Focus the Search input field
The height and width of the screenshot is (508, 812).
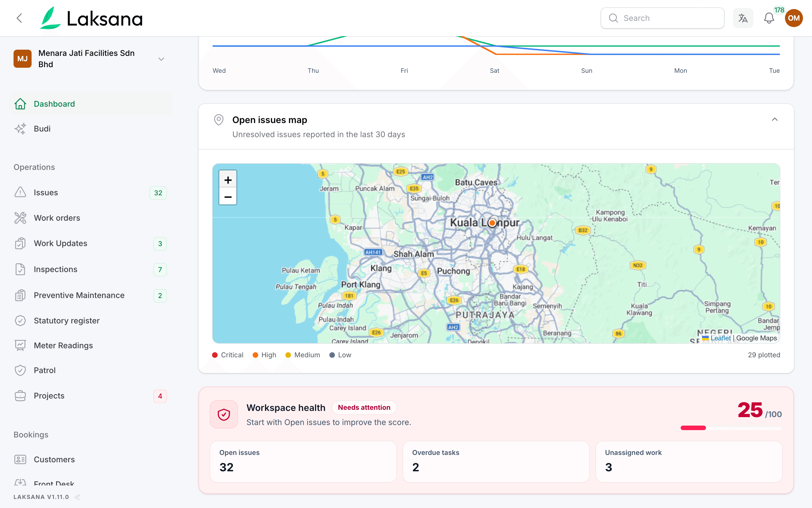pos(662,18)
